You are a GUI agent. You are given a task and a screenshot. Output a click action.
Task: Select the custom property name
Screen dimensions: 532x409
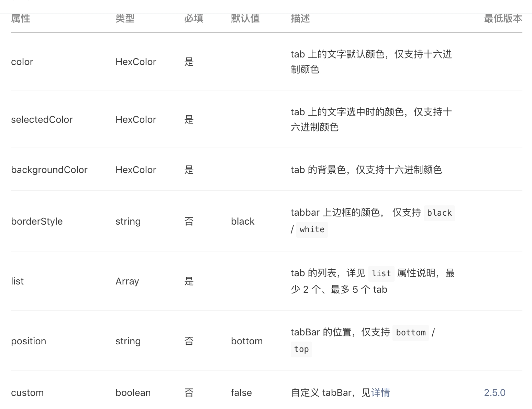[x=27, y=392]
